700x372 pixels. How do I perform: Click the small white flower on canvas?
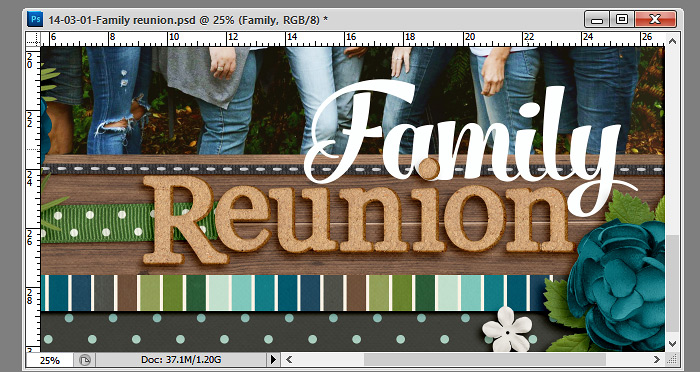coord(507,329)
